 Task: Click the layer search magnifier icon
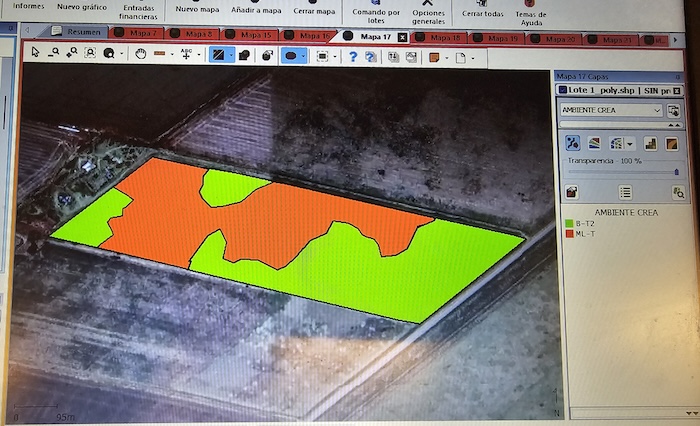pos(679,192)
